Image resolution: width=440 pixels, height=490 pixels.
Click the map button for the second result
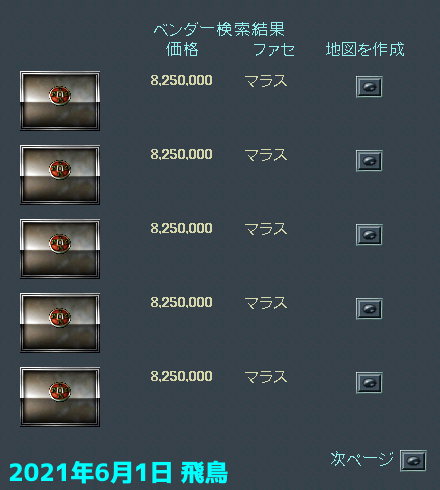point(369,161)
